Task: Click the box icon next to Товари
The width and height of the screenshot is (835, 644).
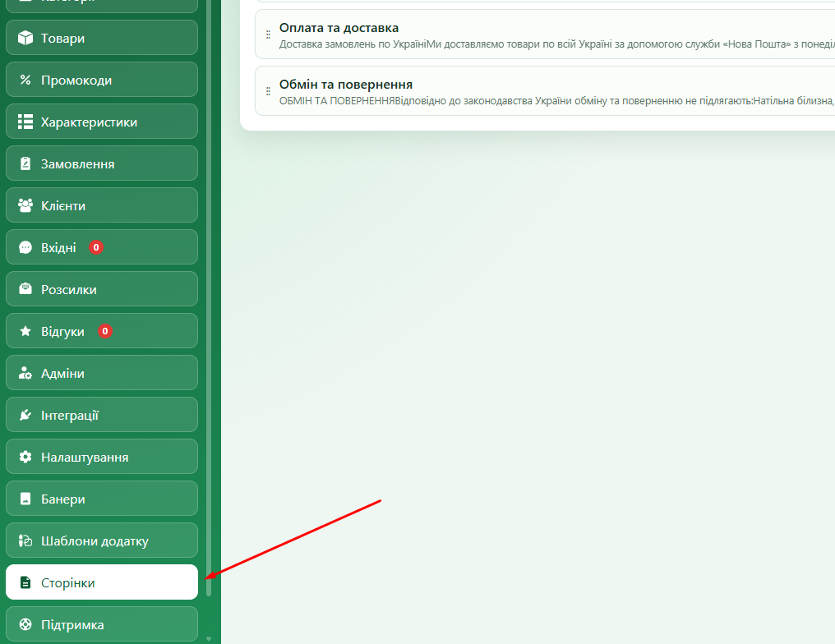Action: click(25, 38)
